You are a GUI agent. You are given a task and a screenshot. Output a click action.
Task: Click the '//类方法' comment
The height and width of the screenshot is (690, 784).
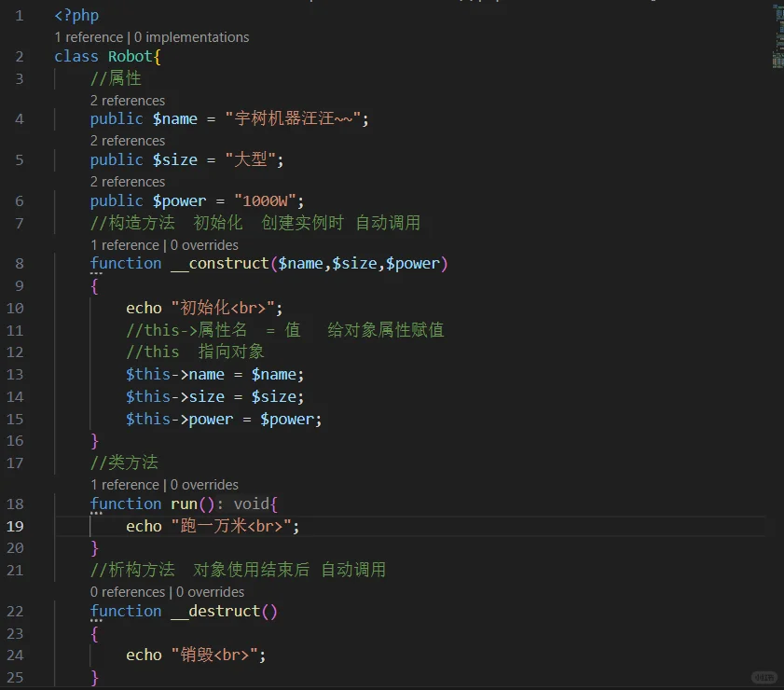tap(125, 462)
